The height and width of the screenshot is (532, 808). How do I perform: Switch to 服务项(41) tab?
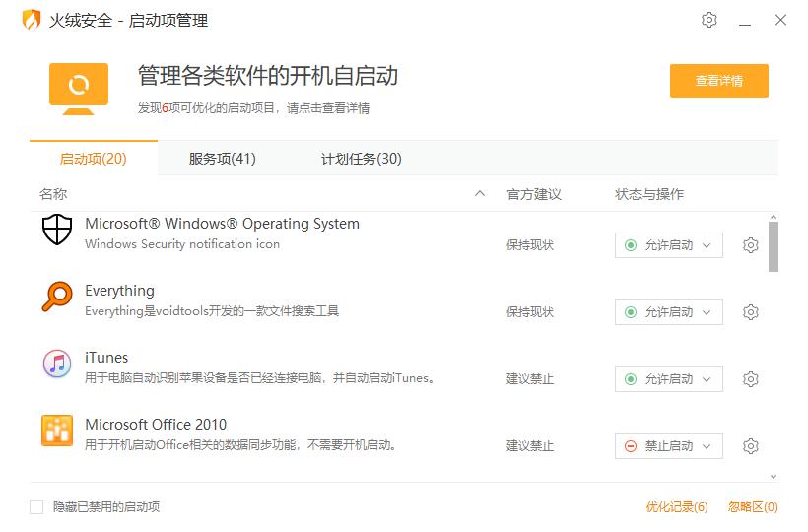222,158
